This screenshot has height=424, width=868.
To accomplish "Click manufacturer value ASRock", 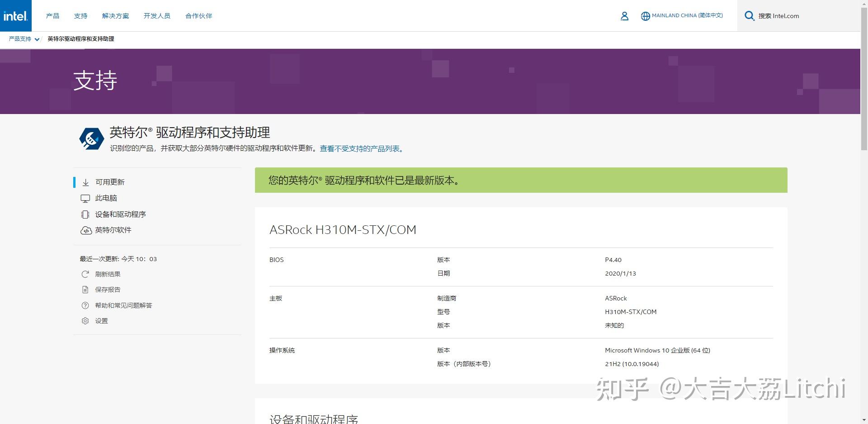I will 616,298.
